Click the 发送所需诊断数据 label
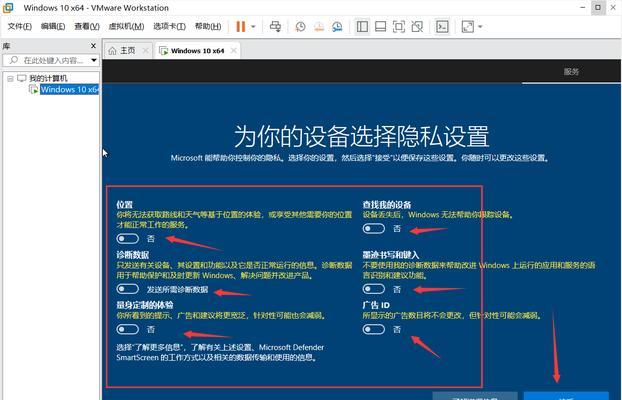 177,289
